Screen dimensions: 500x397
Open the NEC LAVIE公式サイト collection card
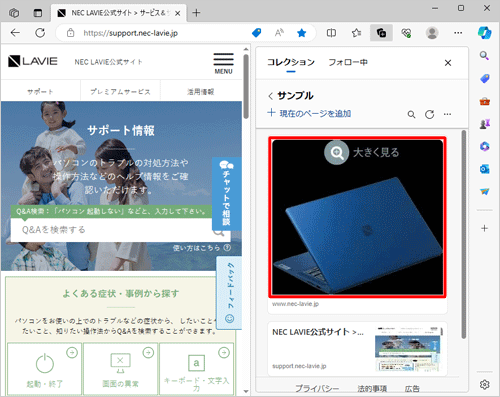(x=357, y=349)
